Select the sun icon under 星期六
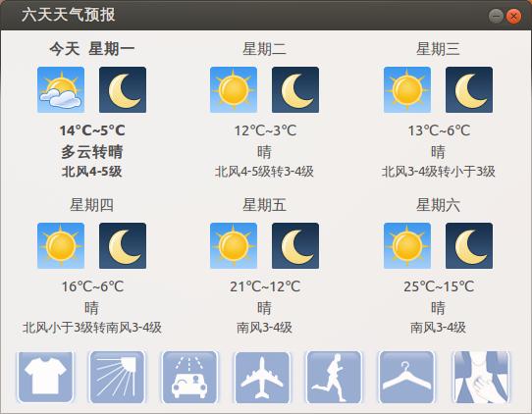 [x=407, y=245]
